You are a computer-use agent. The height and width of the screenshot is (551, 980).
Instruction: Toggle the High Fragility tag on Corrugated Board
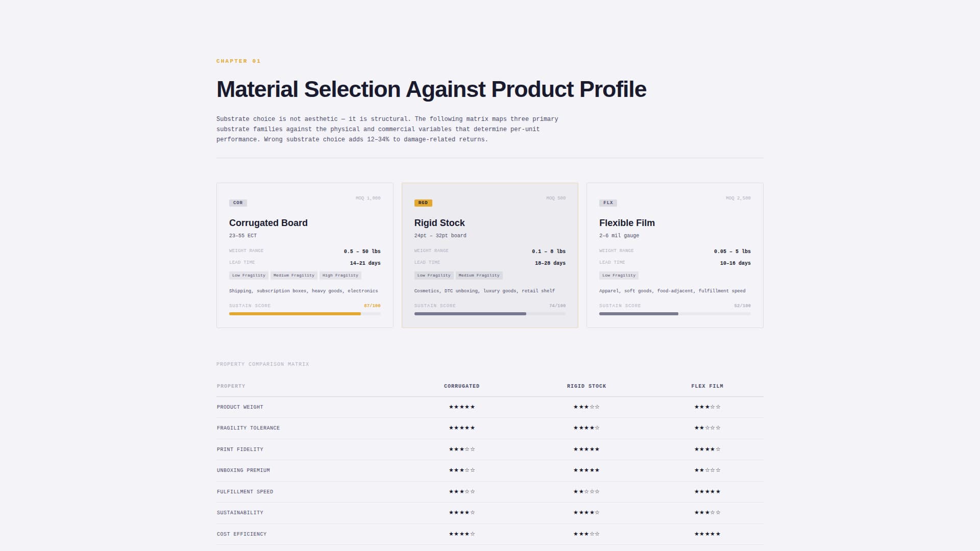pos(340,275)
